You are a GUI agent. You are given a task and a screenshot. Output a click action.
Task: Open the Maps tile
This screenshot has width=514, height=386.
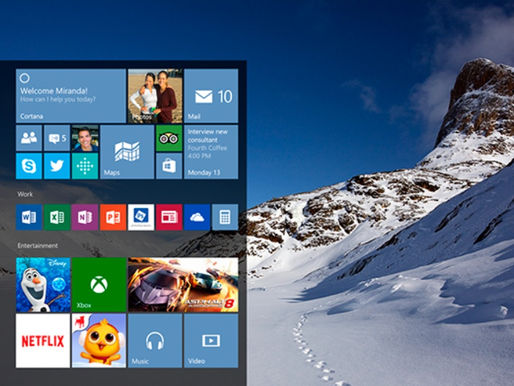[x=127, y=152]
